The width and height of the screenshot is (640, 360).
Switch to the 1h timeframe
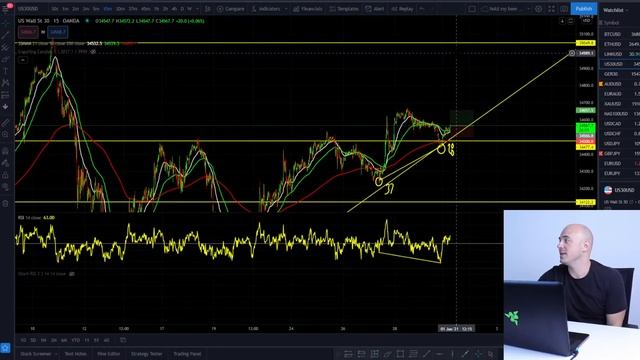click(x=156, y=9)
